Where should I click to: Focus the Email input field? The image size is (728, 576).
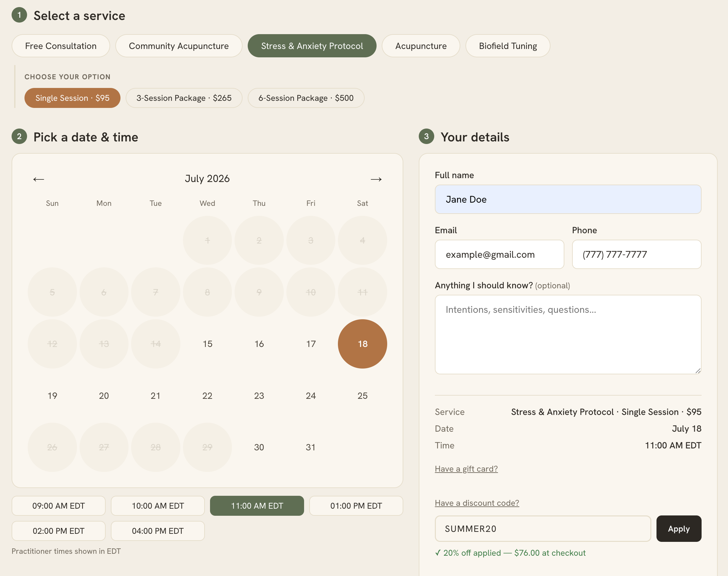click(x=499, y=254)
